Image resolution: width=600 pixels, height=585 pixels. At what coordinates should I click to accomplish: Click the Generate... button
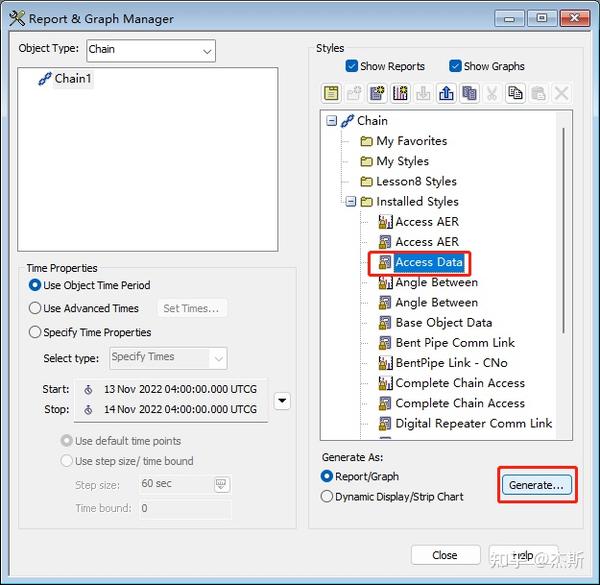(x=536, y=485)
